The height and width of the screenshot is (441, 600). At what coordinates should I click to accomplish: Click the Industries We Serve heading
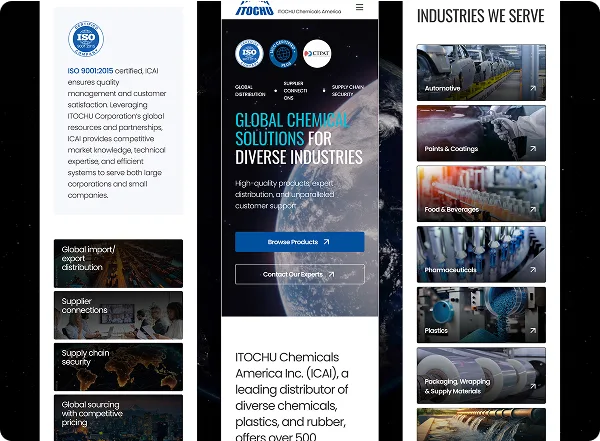[481, 16]
